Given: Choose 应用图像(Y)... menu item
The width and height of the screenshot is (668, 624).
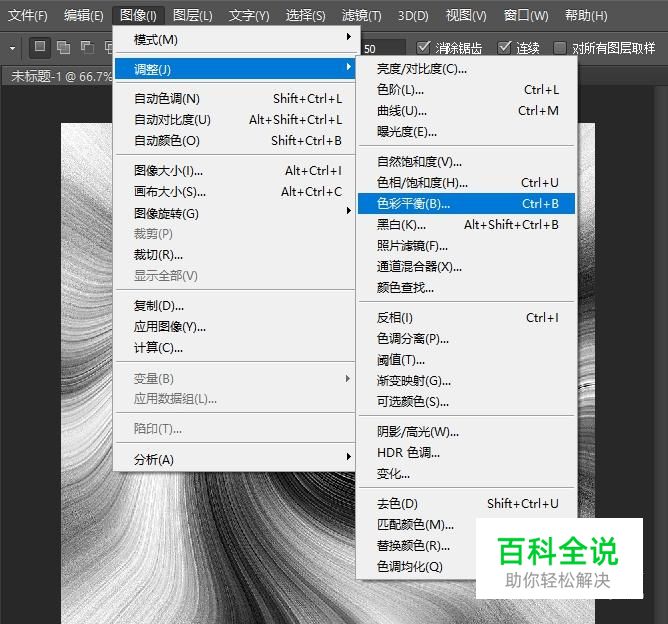Looking at the screenshot, I should point(235,327).
